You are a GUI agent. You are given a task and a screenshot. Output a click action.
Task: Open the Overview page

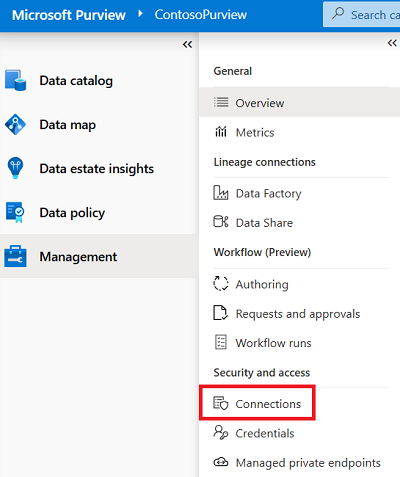(299, 102)
